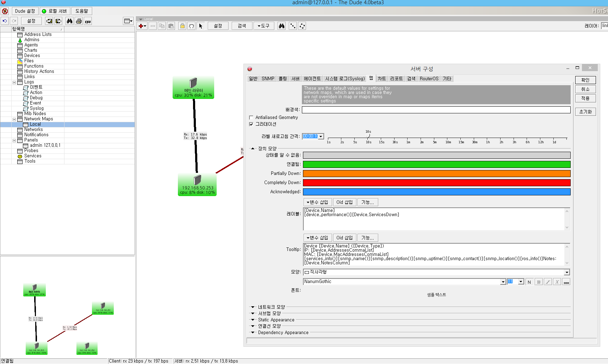This screenshot has height=364, width=608.
Task: Switch to the SNMP tab
Action: (x=268, y=79)
